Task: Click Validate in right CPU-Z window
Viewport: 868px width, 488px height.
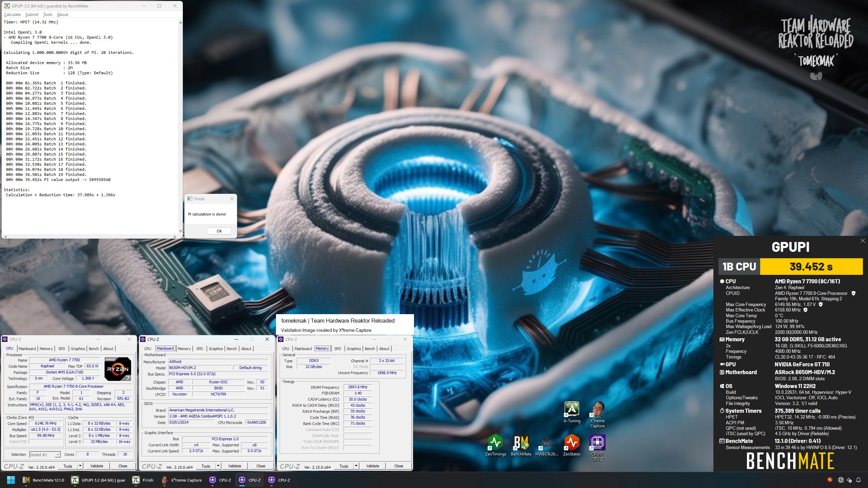Action: click(373, 466)
